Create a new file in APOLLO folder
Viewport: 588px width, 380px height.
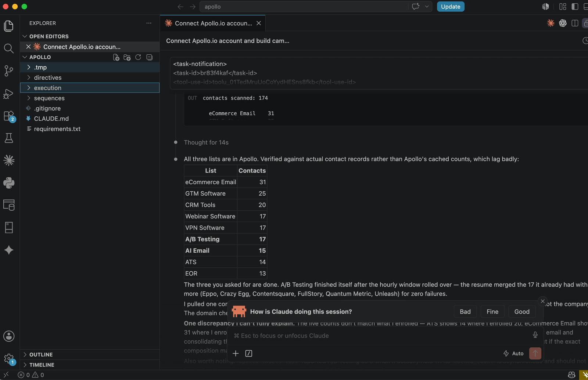coord(116,57)
